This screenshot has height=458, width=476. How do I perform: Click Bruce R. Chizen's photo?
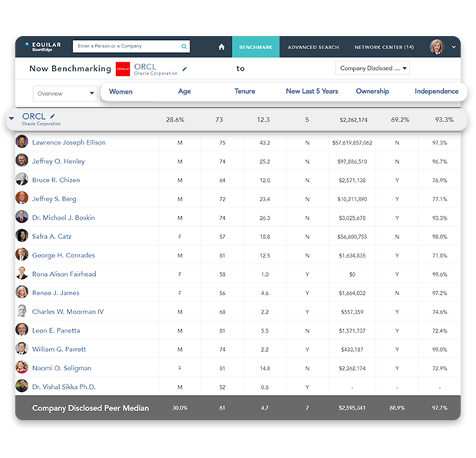coord(21,179)
